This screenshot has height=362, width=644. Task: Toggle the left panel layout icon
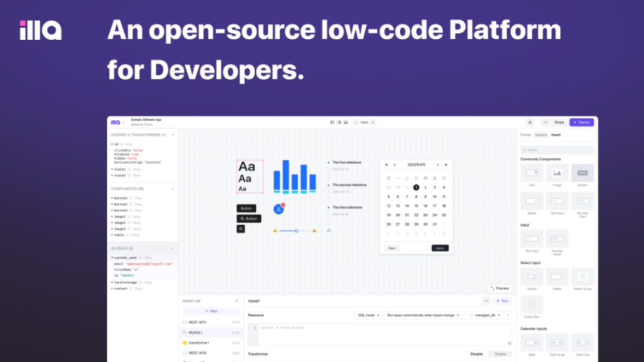[x=332, y=122]
